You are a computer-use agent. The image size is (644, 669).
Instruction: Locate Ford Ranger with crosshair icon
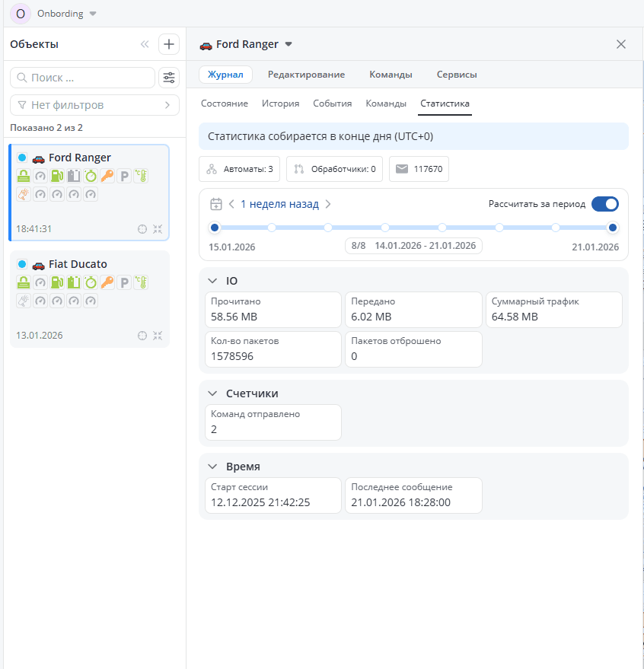tap(142, 229)
